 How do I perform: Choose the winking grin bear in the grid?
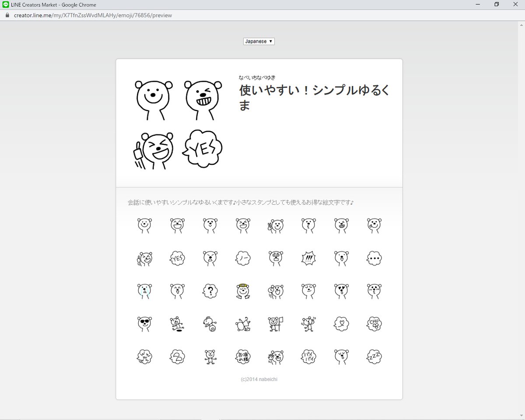coord(341,226)
